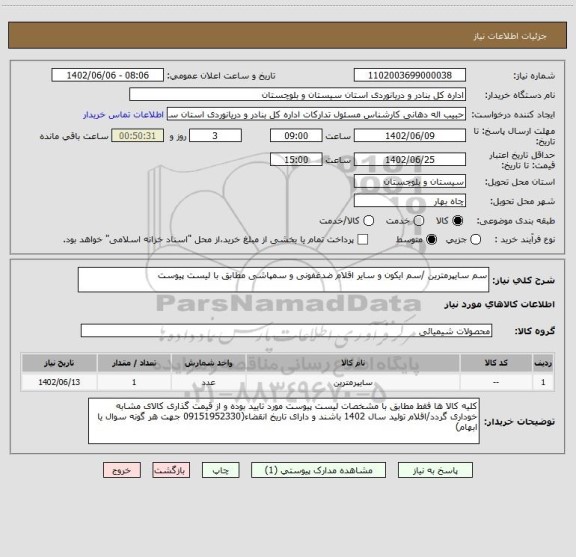Click the توضیحات خریدار notes box
576x557 pixels.
click(x=284, y=421)
